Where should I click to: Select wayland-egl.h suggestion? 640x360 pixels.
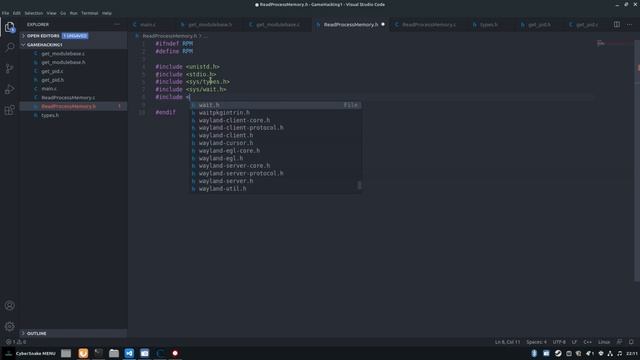pos(276,158)
